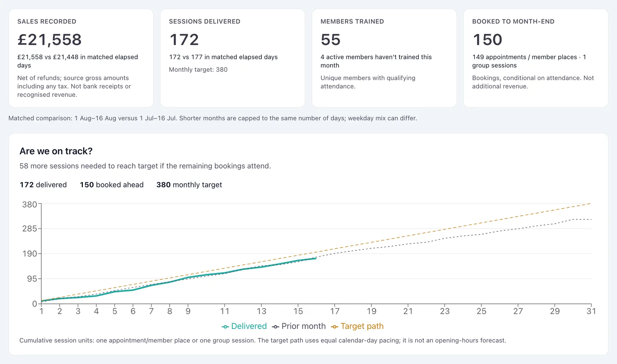Viewport: 617px width, 364px height.
Task: Click "58 more sessions needed to reach target"
Action: [x=145, y=166]
